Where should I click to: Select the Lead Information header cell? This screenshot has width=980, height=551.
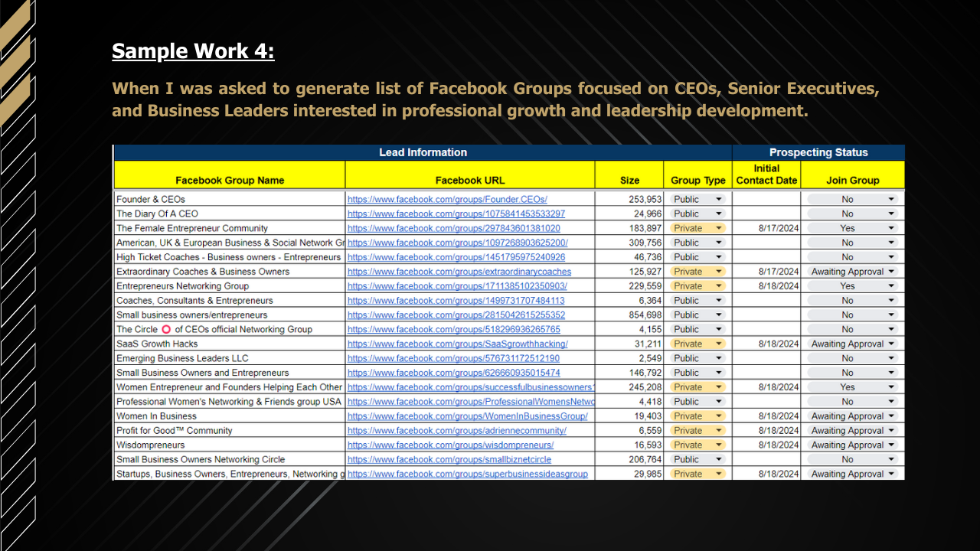tap(423, 152)
